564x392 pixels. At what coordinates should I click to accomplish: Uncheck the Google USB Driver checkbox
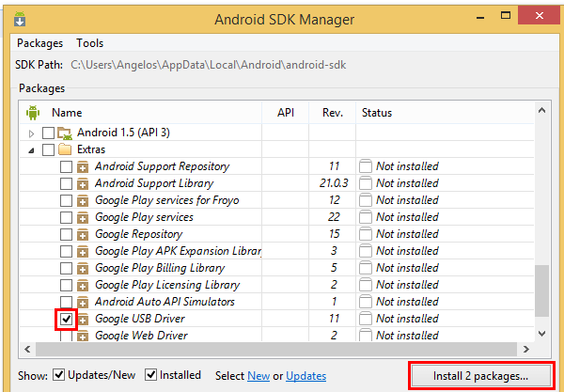[66, 319]
